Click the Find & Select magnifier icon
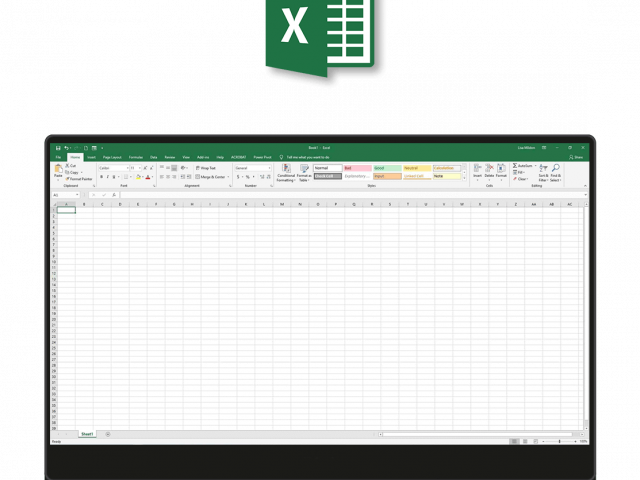Screen dimensions: 640x480 pyautogui.click(x=555, y=171)
